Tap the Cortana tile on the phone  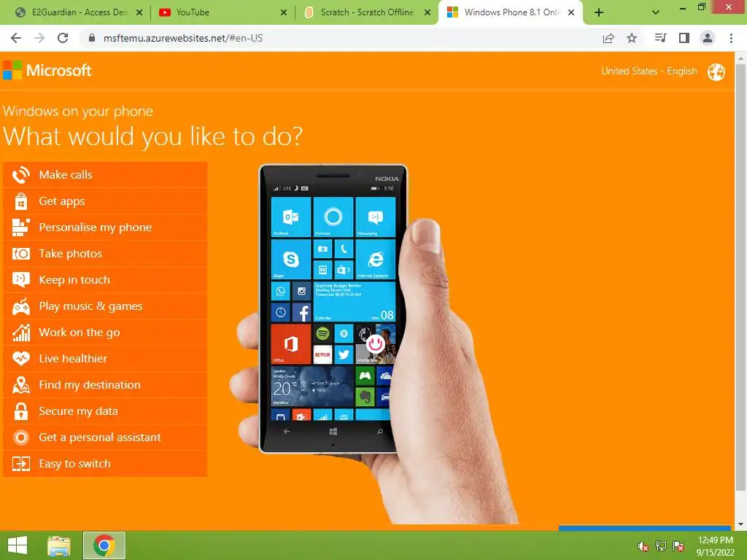click(x=333, y=217)
